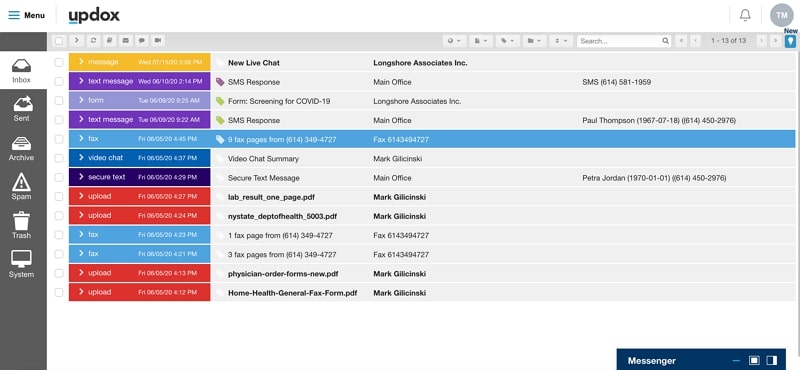The width and height of the screenshot is (800, 370).
Task: Click the video chat camera toolbar icon
Action: click(x=158, y=40)
